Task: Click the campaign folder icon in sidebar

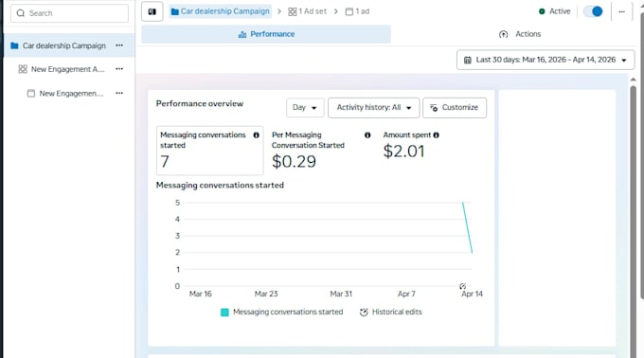Action: (14, 45)
